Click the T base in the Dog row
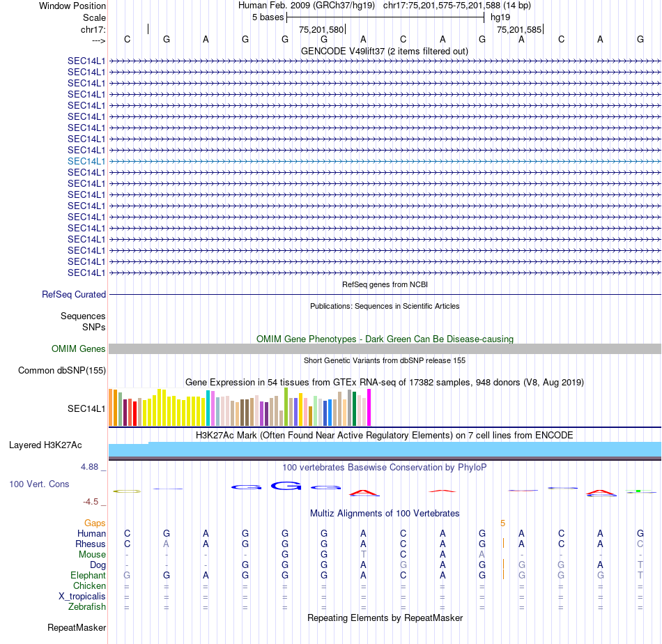662x644 pixels. pos(640,565)
